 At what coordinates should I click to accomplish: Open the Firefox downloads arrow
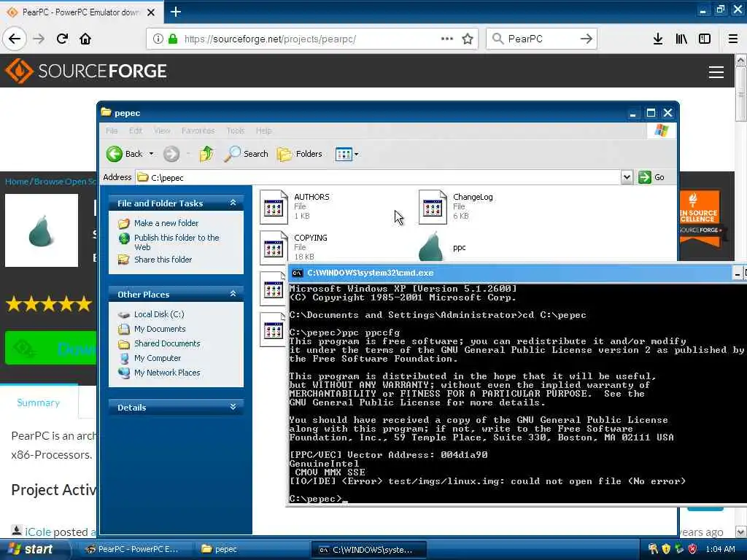[658, 39]
